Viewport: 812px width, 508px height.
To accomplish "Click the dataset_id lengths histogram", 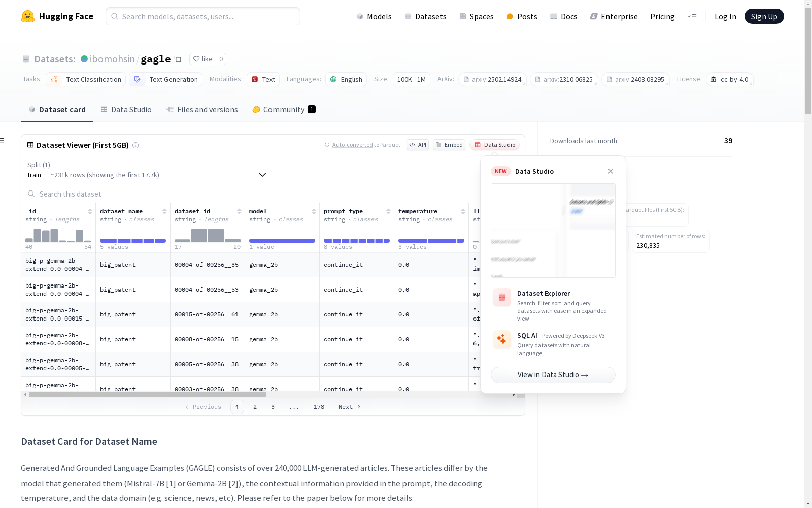I will click(208, 235).
